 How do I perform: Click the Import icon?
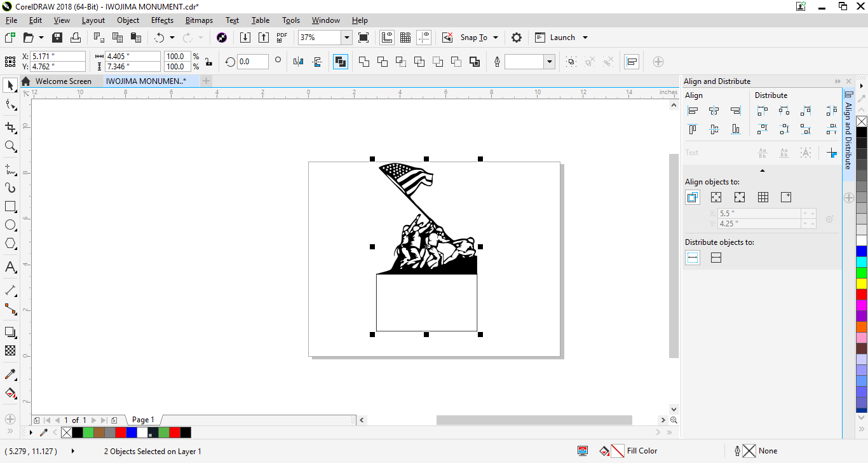(x=245, y=38)
